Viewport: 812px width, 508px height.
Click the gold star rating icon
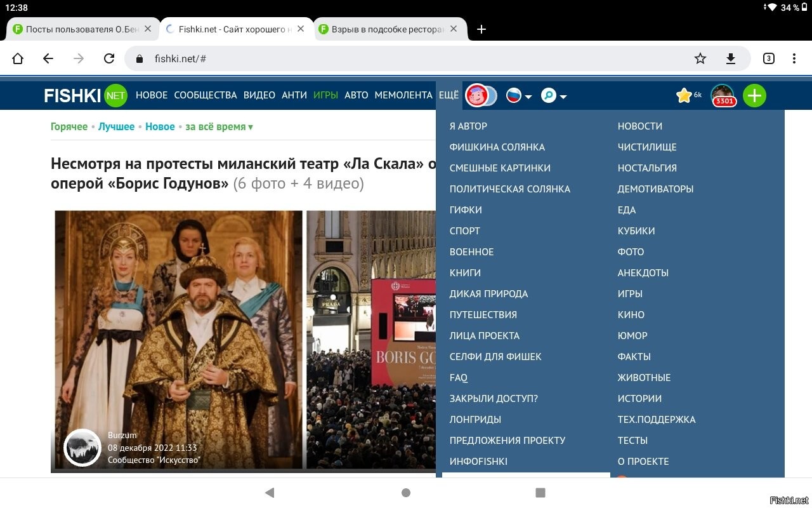coord(684,95)
